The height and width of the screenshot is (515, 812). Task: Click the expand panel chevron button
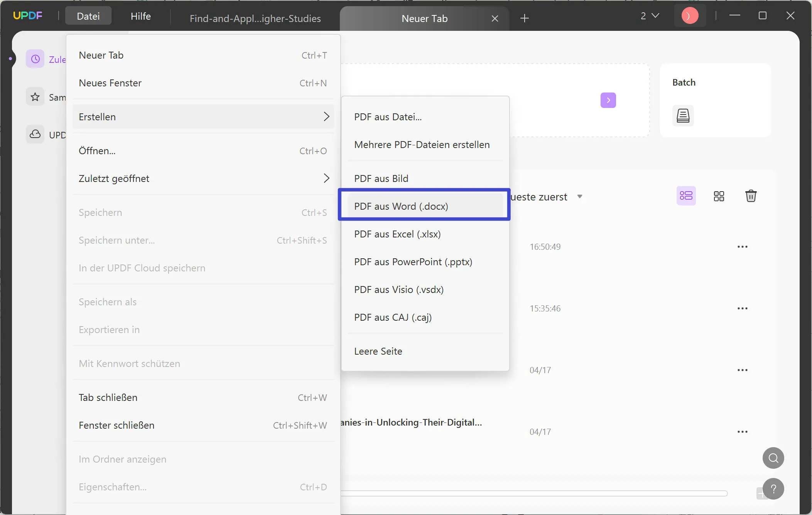click(608, 100)
